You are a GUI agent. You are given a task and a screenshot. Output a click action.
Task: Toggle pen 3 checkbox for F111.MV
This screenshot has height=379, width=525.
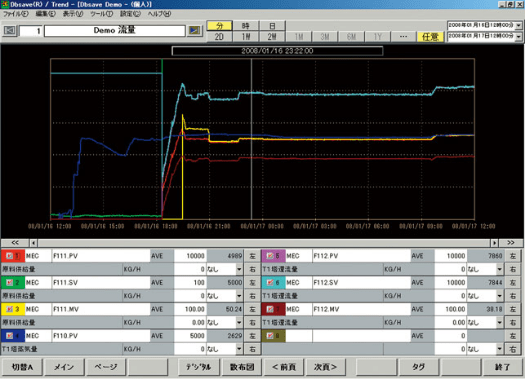[x=9, y=309]
